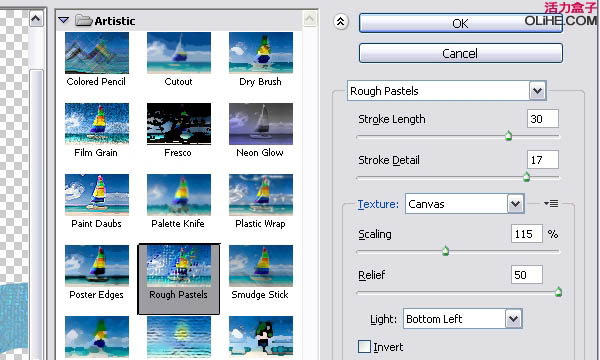The height and width of the screenshot is (360, 600).
Task: Enable the Invert checkbox
Action: click(364, 347)
